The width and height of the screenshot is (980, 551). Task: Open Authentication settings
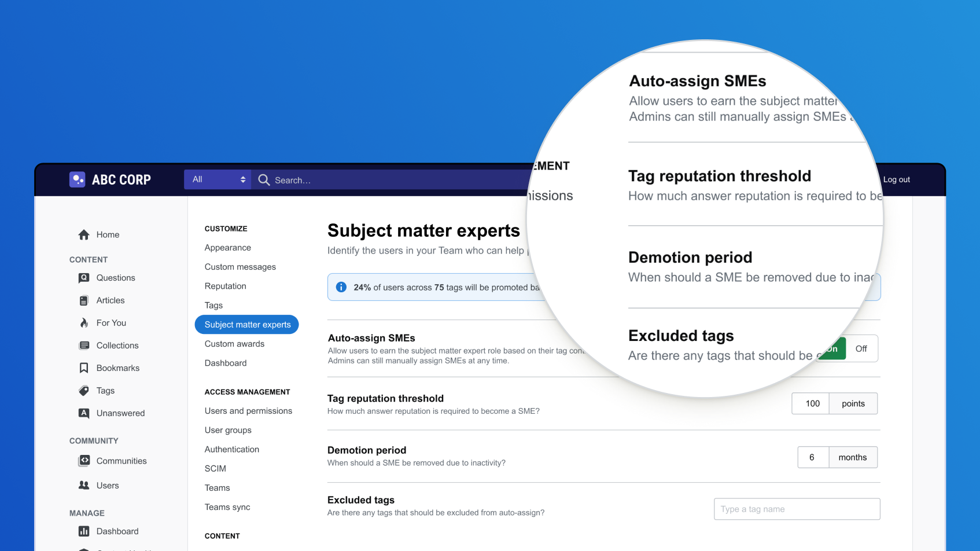pyautogui.click(x=232, y=449)
